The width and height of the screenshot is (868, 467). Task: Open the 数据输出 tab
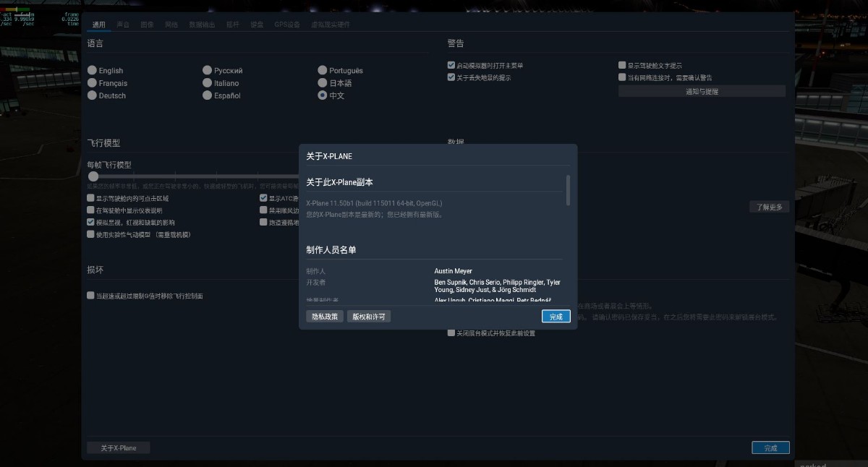[202, 25]
